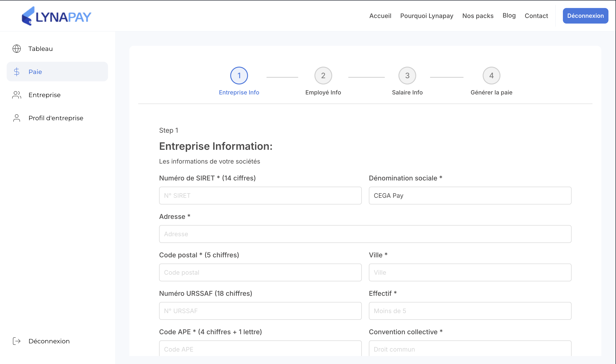Screen dimensions: 616x364
Task: Select step 2 circle Employé Info
Action: (x=323, y=76)
